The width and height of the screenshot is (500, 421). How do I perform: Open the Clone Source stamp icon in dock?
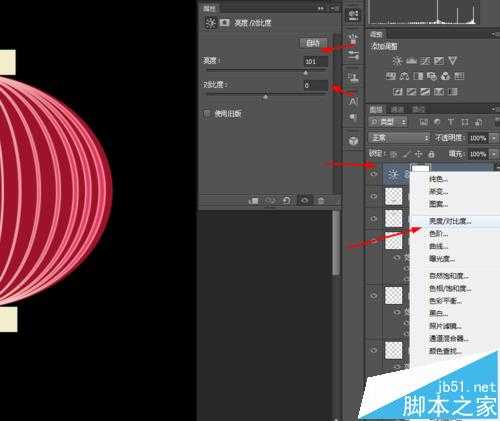[x=353, y=78]
